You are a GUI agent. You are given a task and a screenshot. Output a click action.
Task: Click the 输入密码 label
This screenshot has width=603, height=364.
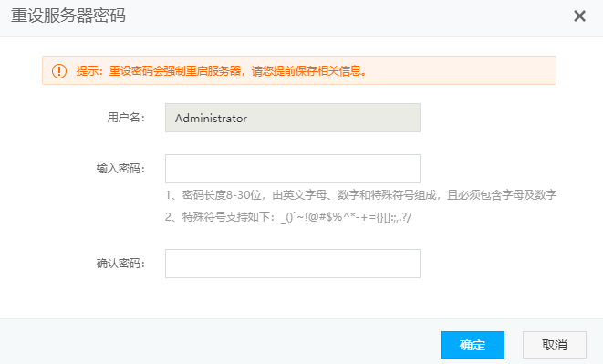click(120, 169)
